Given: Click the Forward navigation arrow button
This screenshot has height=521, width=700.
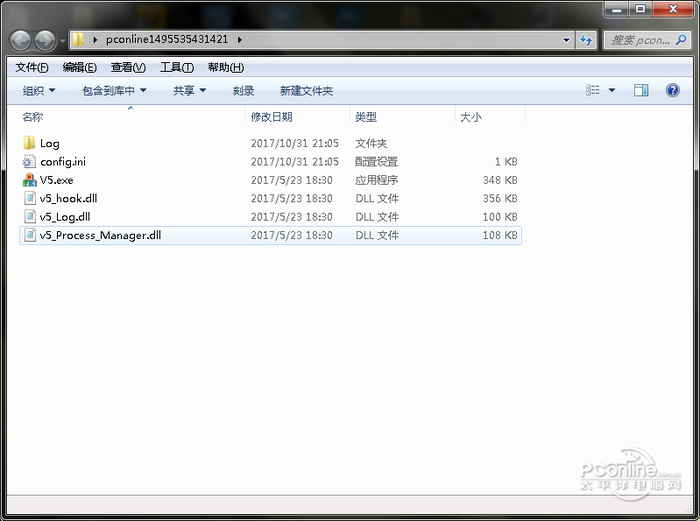Looking at the screenshot, I should (45, 41).
